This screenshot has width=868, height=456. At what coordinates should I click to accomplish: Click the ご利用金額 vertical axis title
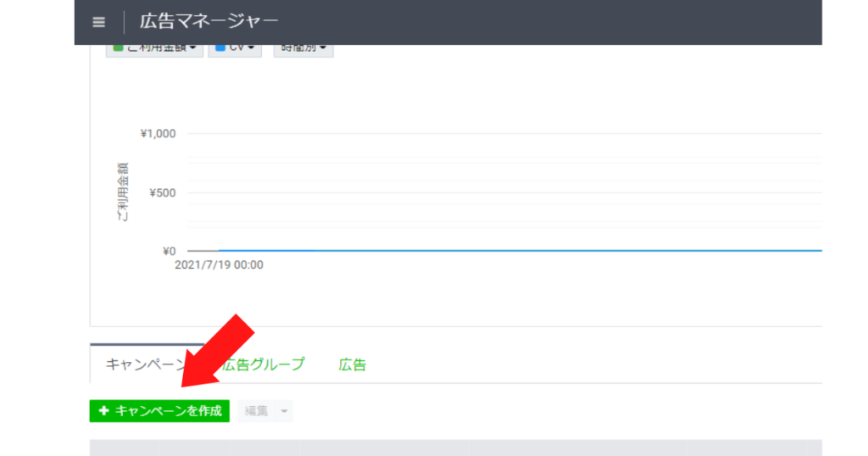[x=122, y=192]
